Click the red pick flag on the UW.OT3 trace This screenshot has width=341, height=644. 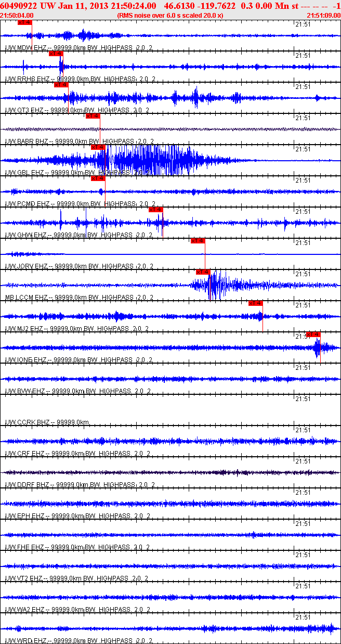(x=61, y=85)
